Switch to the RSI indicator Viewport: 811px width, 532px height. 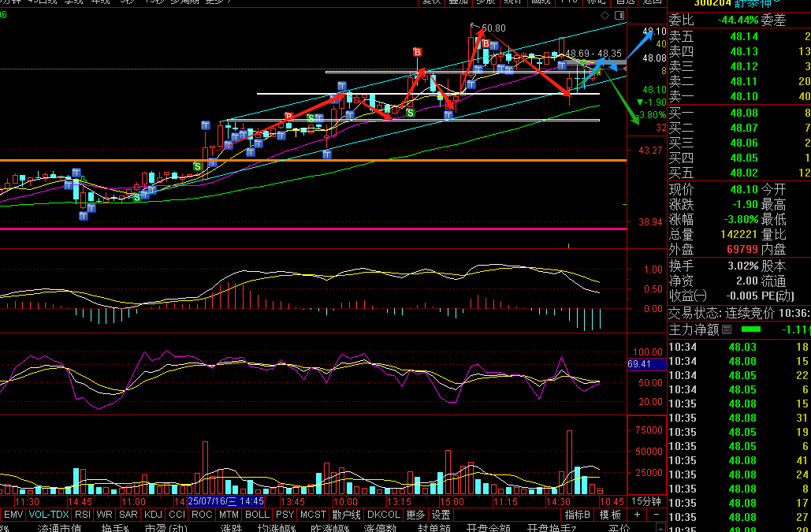83,515
